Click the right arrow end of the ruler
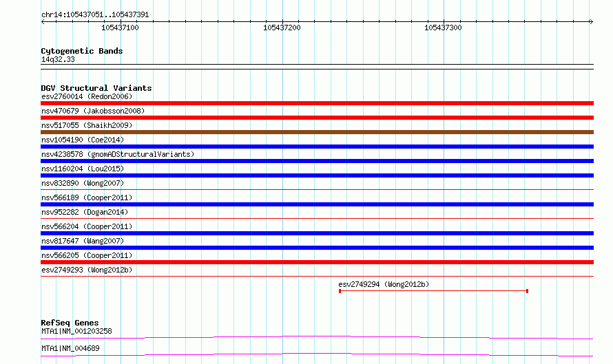 [591, 21]
